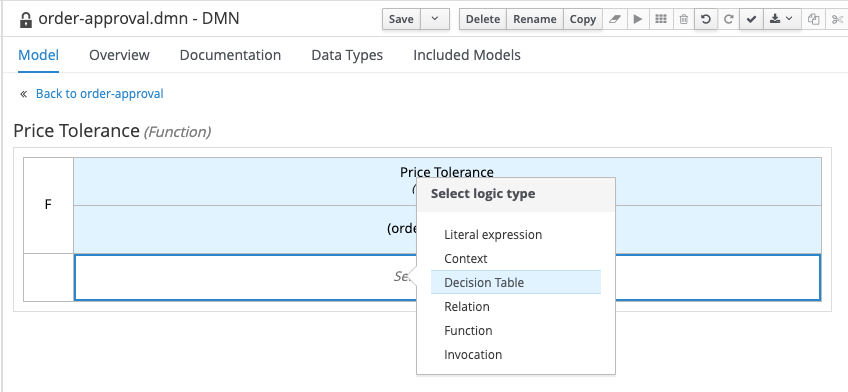Switch to the Overview tab
This screenshot has width=848, height=392.
(x=119, y=55)
